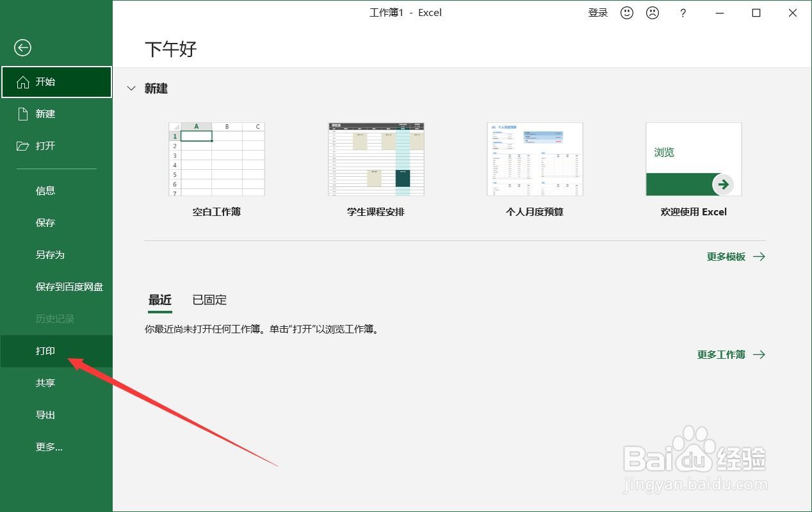Open the 欢迎使用 Excel tour thumbnail
812x512 pixels.
694,159
